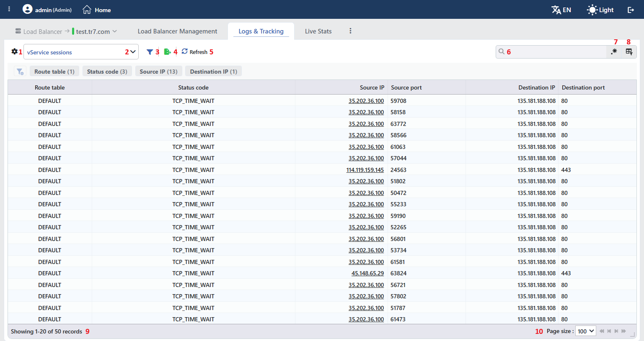The image size is (644, 341).
Task: Click the "Showing 1-20 of 50 records" text
Action: click(x=47, y=331)
